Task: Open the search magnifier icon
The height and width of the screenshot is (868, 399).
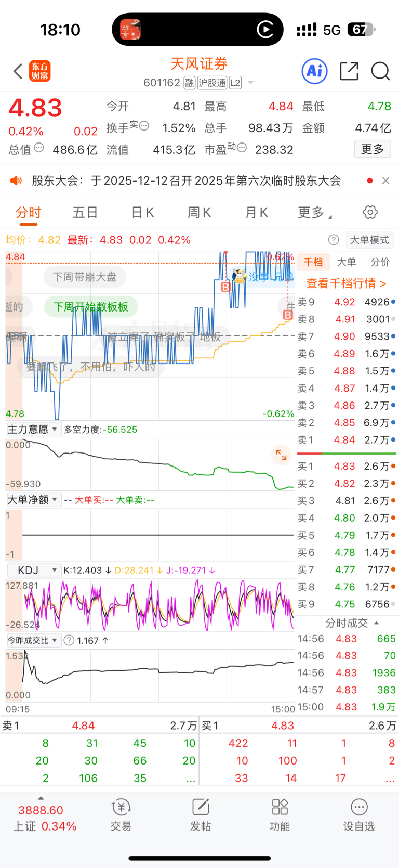Action: coord(380,71)
